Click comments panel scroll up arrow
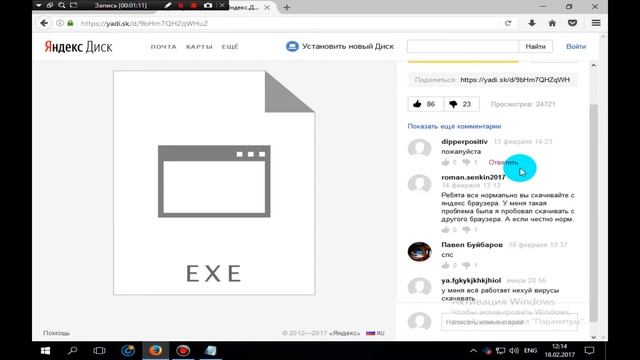640x360 pixels. pyautogui.click(x=593, y=65)
